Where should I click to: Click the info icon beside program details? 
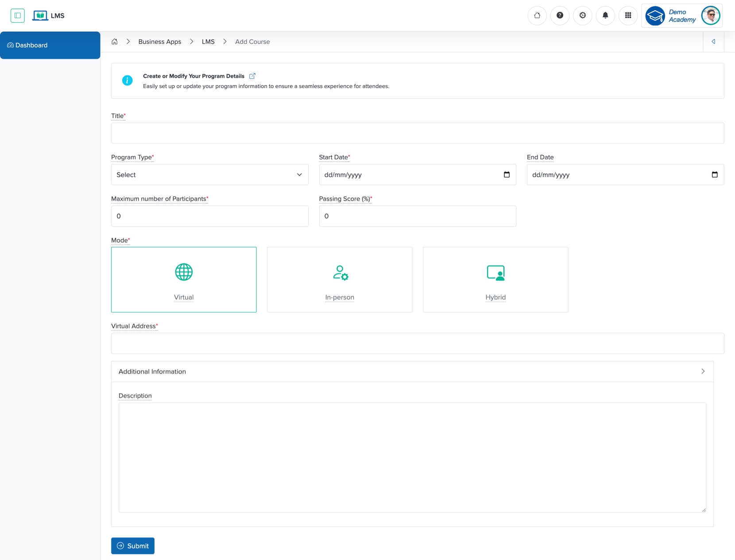tap(127, 81)
